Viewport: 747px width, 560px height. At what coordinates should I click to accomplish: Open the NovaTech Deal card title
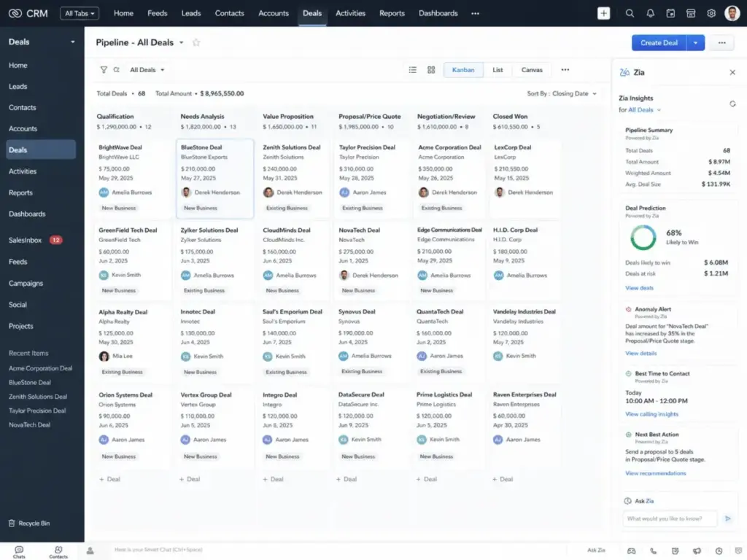(359, 230)
